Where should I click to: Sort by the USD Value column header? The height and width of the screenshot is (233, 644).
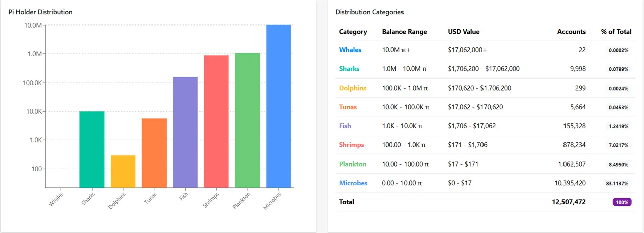(463, 32)
